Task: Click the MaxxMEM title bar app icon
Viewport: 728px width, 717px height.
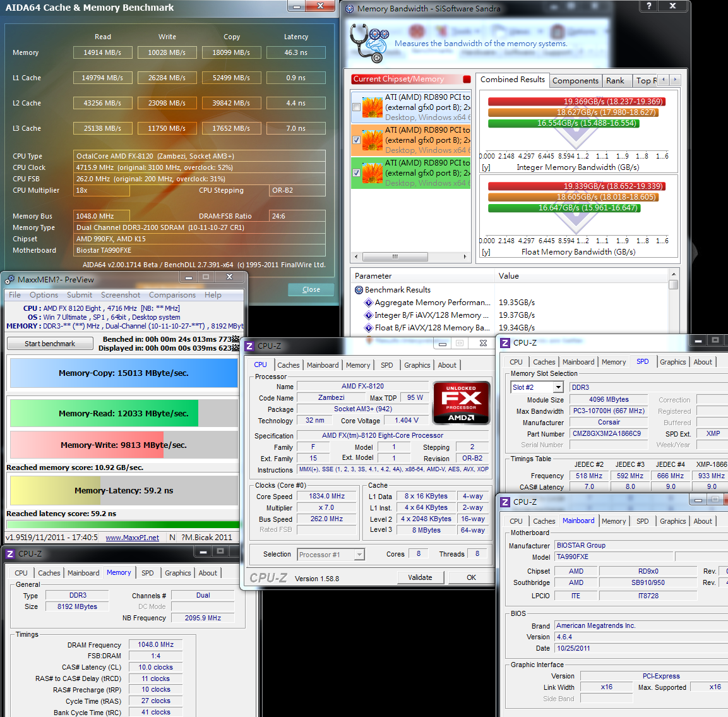Action: [9, 280]
